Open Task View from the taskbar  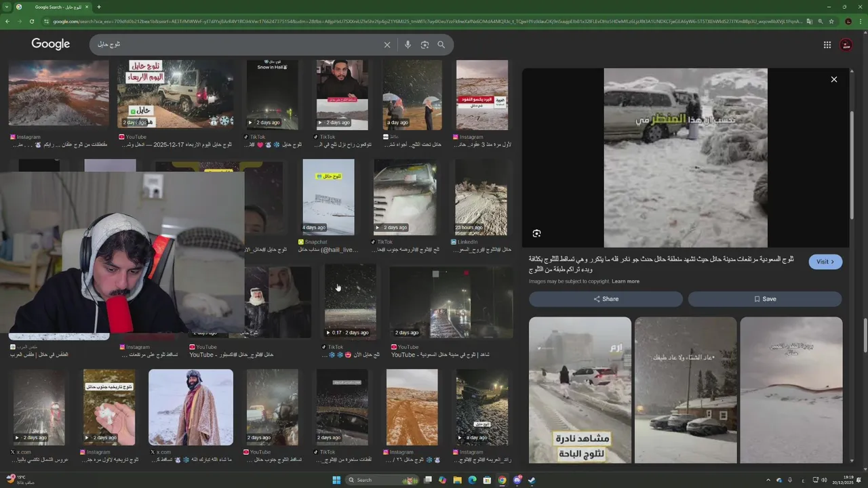[x=428, y=480]
